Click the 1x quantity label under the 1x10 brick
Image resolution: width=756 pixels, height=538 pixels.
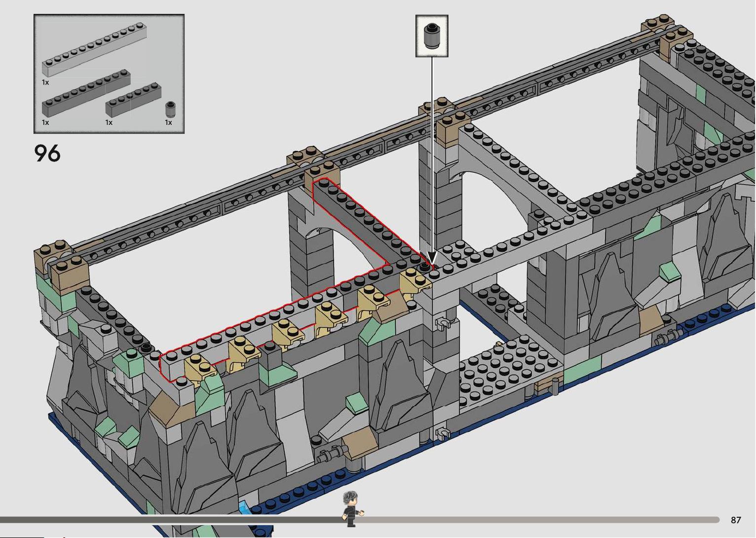pos(45,122)
